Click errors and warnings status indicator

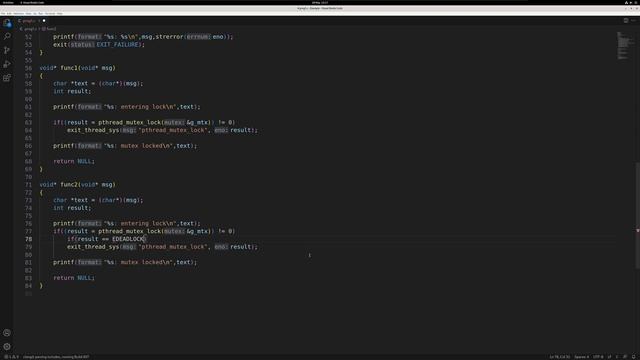(11, 357)
